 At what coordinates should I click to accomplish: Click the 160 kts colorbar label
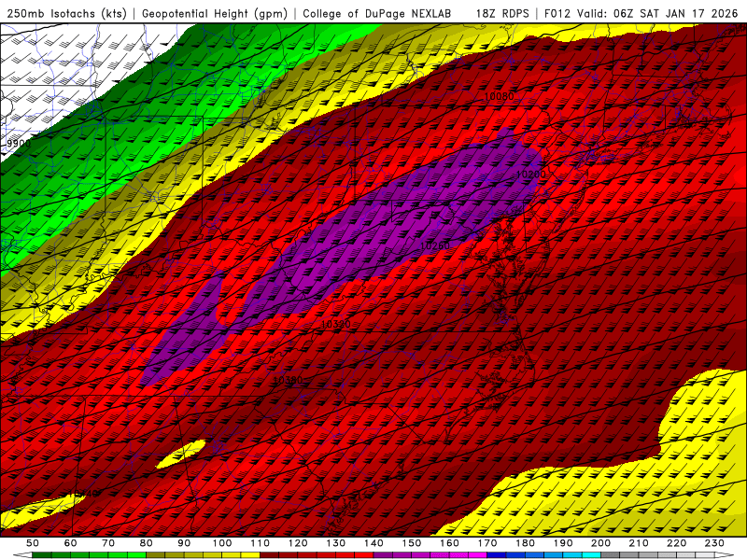(449, 543)
